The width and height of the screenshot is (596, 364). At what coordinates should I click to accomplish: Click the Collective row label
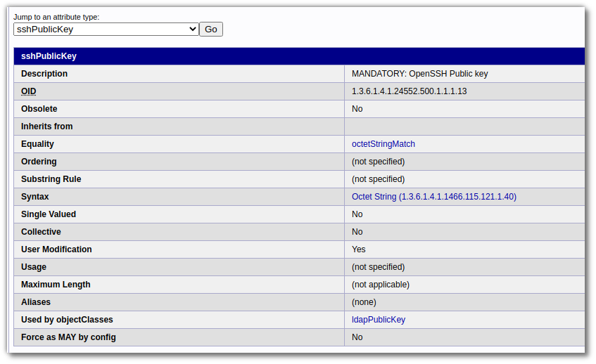tap(41, 231)
